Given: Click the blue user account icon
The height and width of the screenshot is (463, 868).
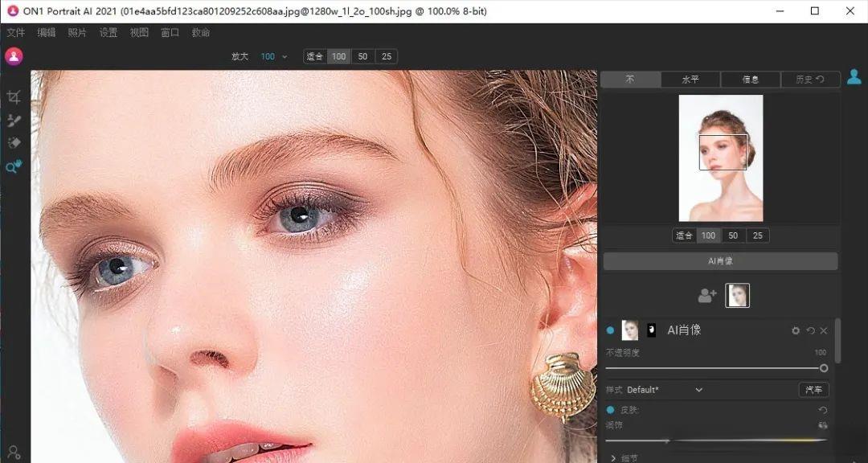Looking at the screenshot, I should 854,76.
